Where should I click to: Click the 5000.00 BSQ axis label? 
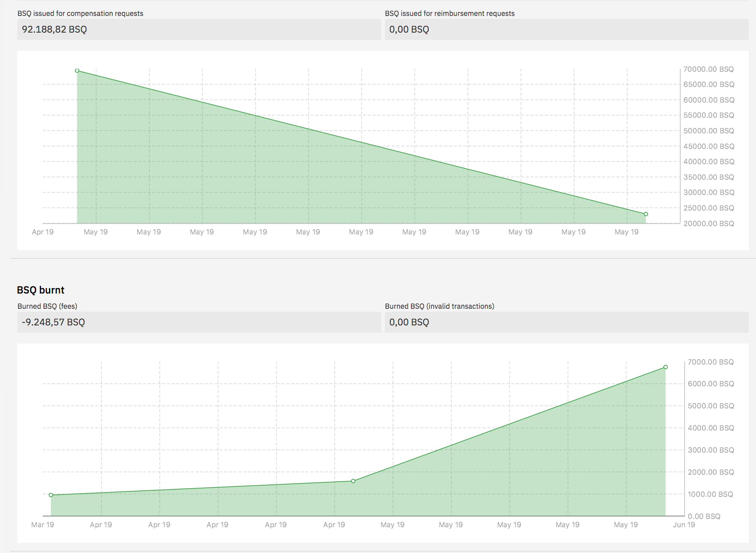[x=711, y=406]
